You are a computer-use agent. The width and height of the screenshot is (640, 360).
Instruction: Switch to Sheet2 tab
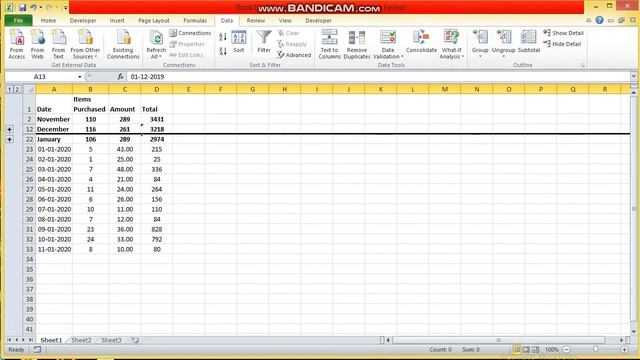coord(81,340)
